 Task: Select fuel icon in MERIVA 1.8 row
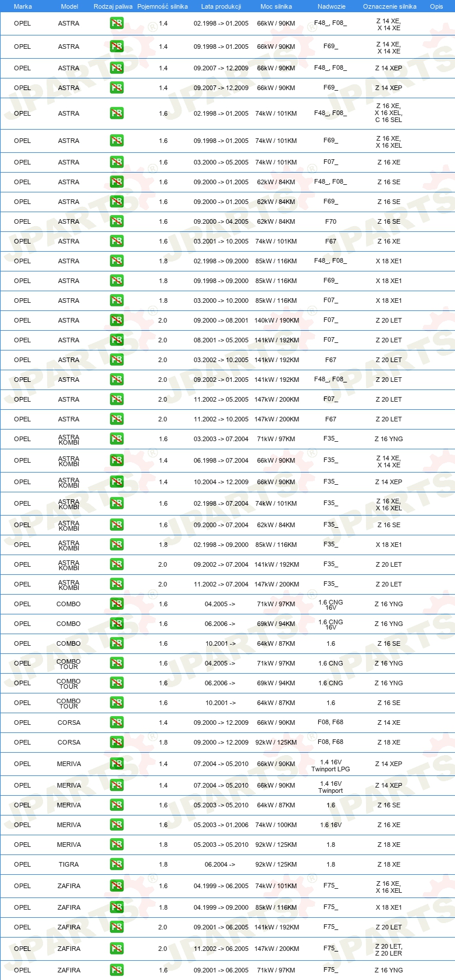(116, 845)
